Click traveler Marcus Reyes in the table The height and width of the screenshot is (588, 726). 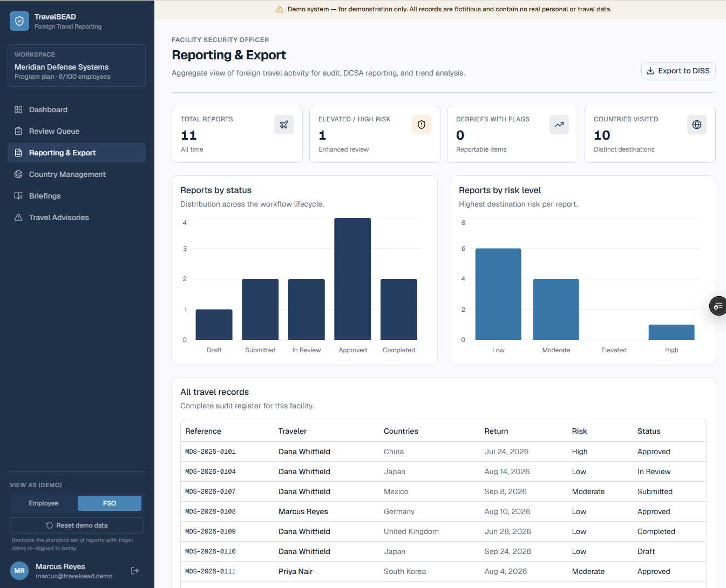click(303, 511)
